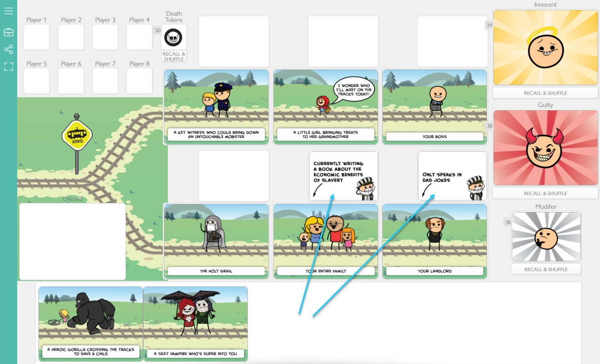Click the Modifier deck count badge 38
600x364 pixels.
[508, 222]
